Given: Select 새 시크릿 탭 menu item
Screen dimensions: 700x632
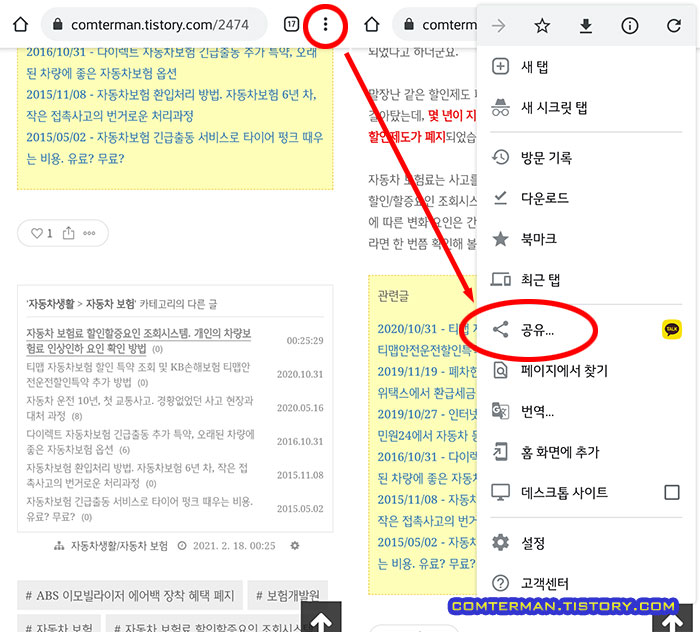Looking at the screenshot, I should click(x=586, y=107).
